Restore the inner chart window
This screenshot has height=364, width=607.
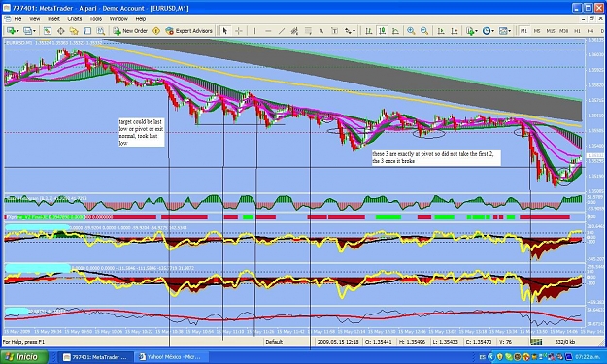tap(591, 19)
